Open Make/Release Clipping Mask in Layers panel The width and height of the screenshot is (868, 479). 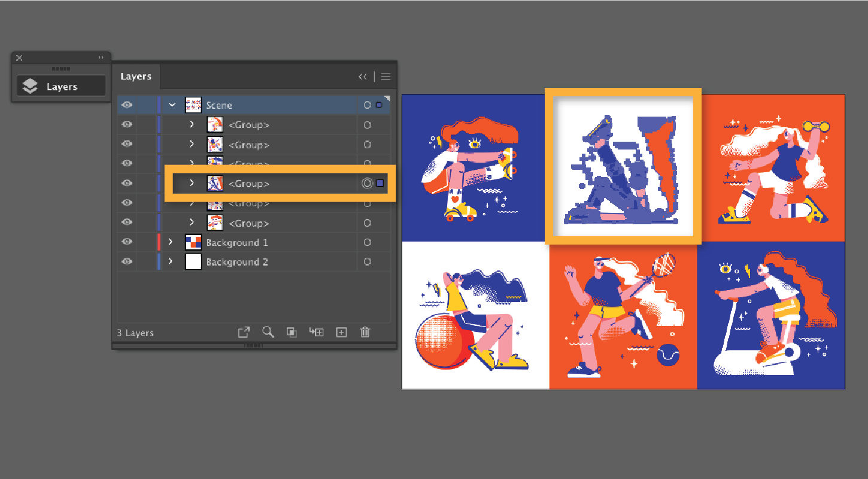[292, 332]
